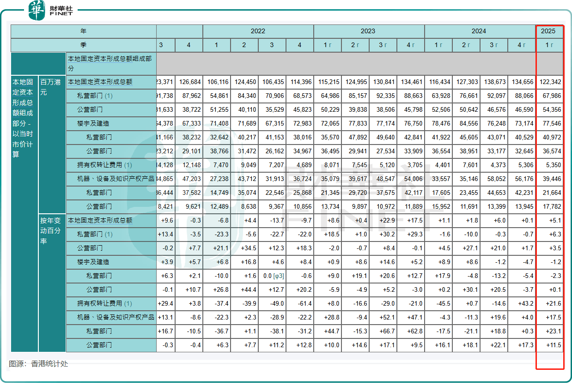Select the 2024 year column header
This screenshot has height=392, width=572.
point(479,31)
